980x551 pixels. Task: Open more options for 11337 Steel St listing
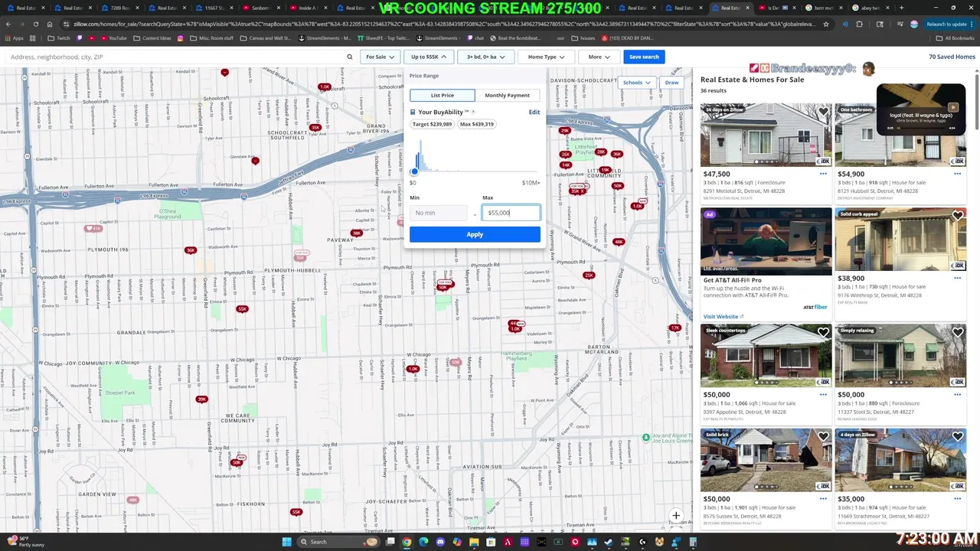[957, 394]
